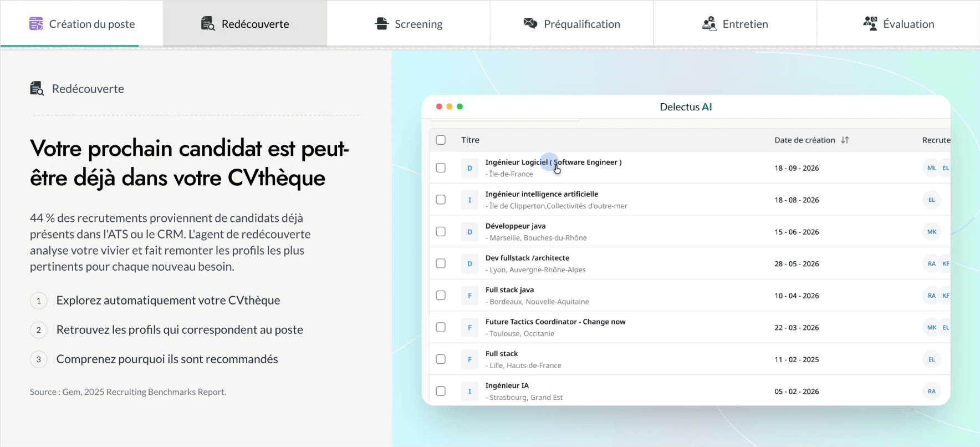Click the Entretien tab icon
The height and width of the screenshot is (447, 980).
[709, 24]
